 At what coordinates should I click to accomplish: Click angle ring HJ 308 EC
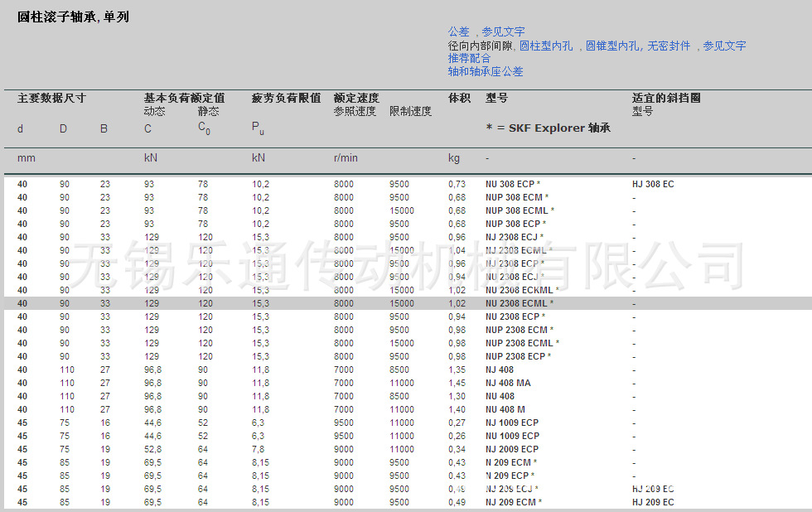653,184
